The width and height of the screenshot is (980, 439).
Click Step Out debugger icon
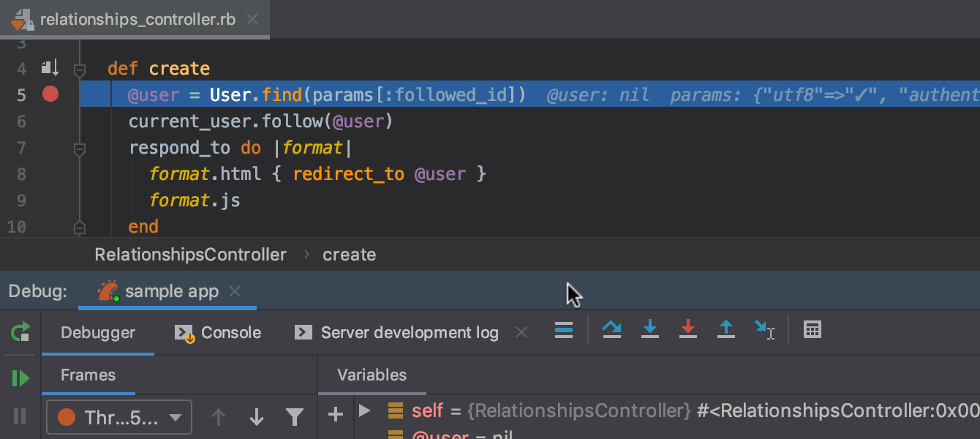point(725,331)
